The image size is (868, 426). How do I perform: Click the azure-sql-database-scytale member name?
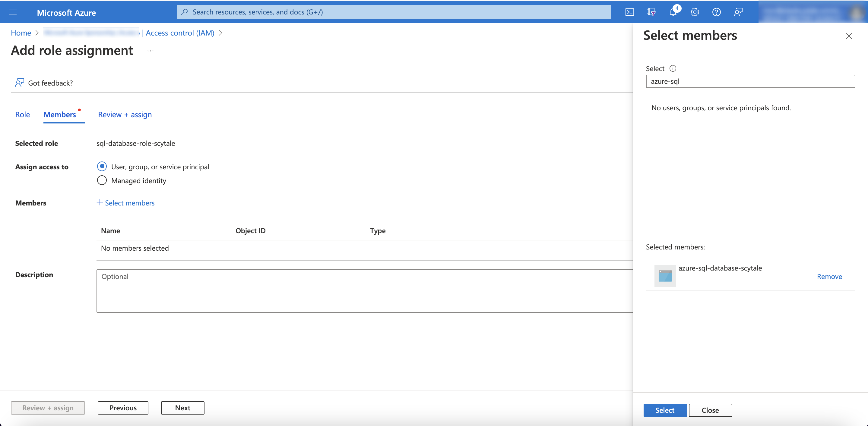[720, 268]
